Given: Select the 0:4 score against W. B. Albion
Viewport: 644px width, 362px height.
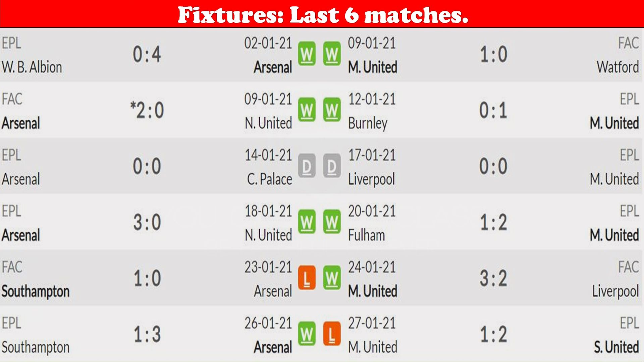Looking at the screenshot, I should click(147, 54).
